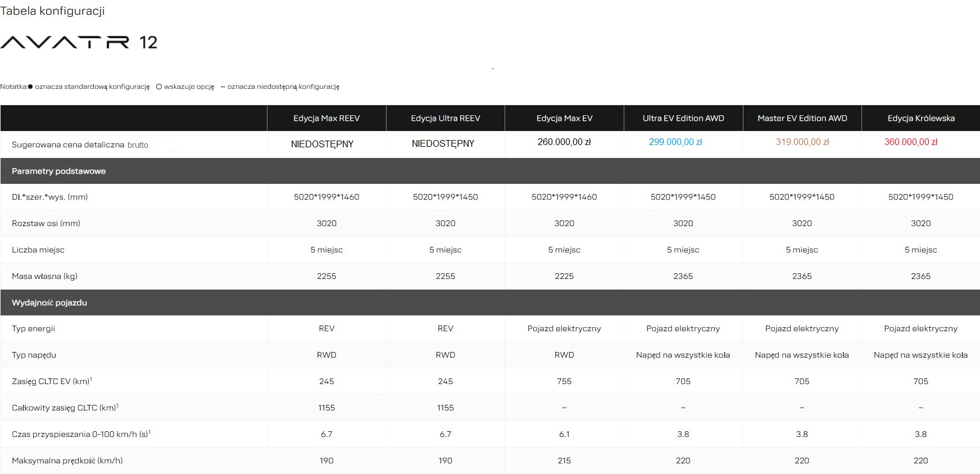Screen dimensions: 980x474
Task: Choose the Edycja Max EV column header
Action: [564, 118]
